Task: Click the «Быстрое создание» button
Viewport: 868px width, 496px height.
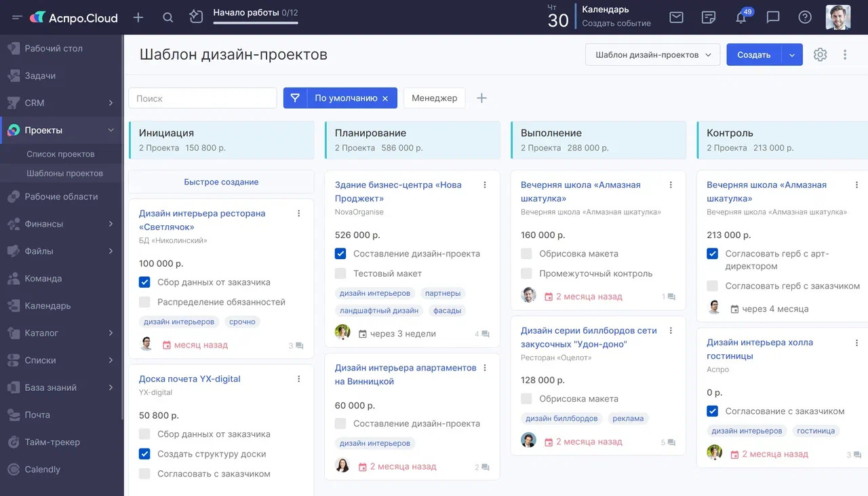Action: pyautogui.click(x=221, y=182)
